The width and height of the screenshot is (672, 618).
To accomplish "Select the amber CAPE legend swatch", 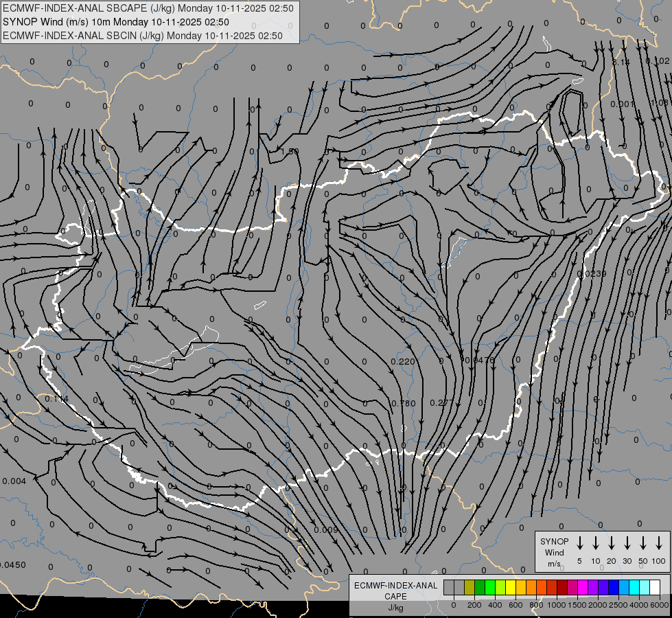I will pyautogui.click(x=521, y=587).
